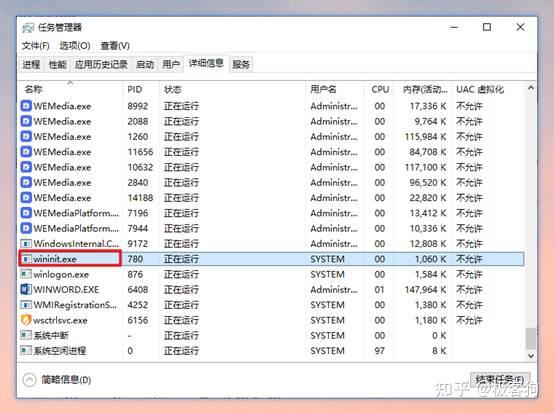This screenshot has width=554, height=413.
Task: Switch to the 进程 tab
Action: click(31, 64)
